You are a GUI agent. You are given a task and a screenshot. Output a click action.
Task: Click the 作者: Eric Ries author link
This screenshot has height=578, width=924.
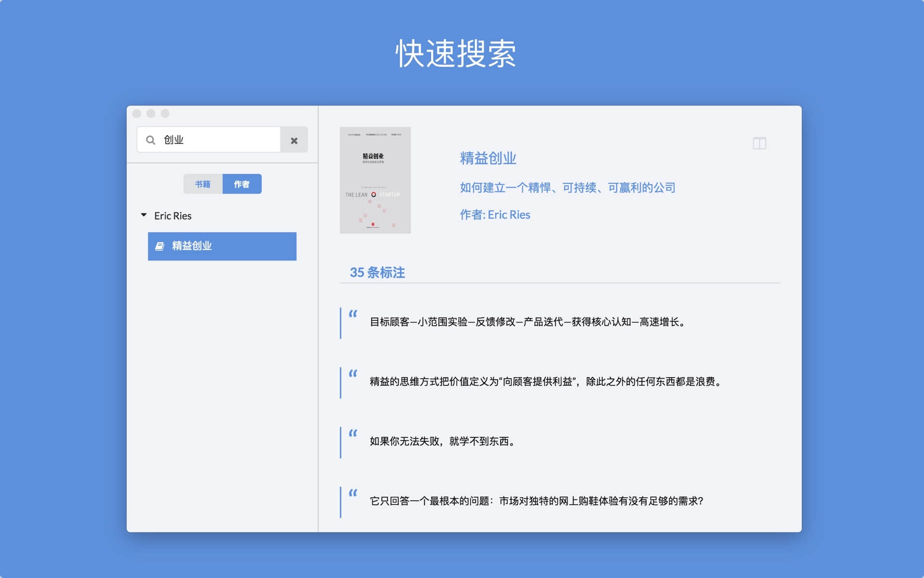(495, 215)
